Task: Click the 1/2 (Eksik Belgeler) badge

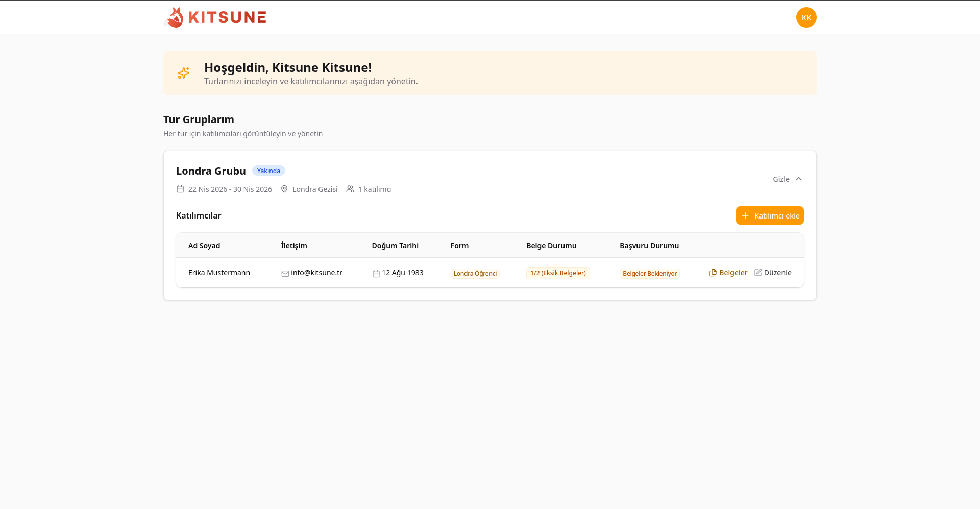Action: point(558,273)
